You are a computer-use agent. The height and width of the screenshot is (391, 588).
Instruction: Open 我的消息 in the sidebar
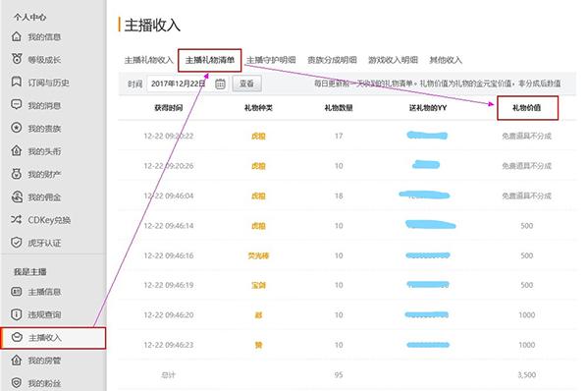coord(44,105)
